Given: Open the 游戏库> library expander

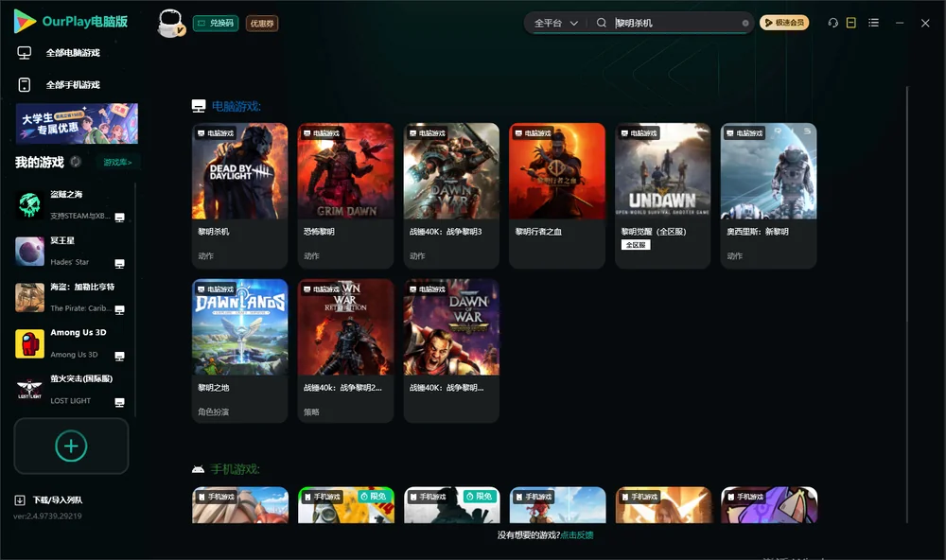Looking at the screenshot, I should coord(117,163).
